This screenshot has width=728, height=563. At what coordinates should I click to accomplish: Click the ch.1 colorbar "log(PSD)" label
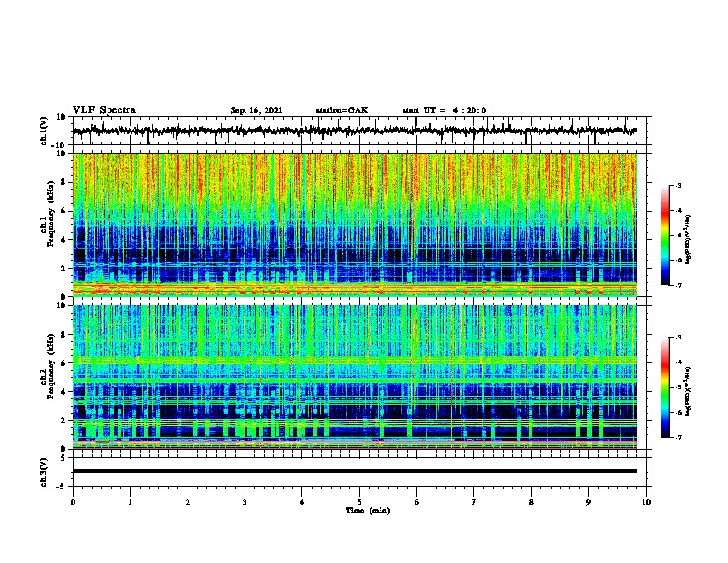pyautogui.click(x=688, y=239)
